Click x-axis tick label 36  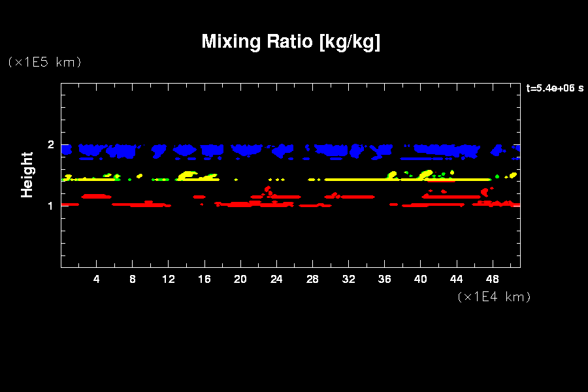(384, 280)
